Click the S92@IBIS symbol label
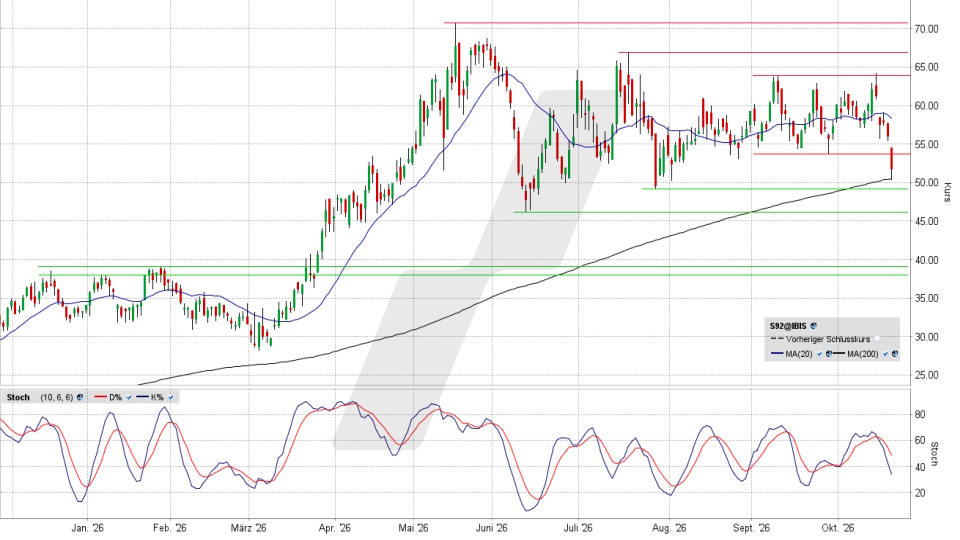Image resolution: width=960 pixels, height=540 pixels. click(x=788, y=326)
